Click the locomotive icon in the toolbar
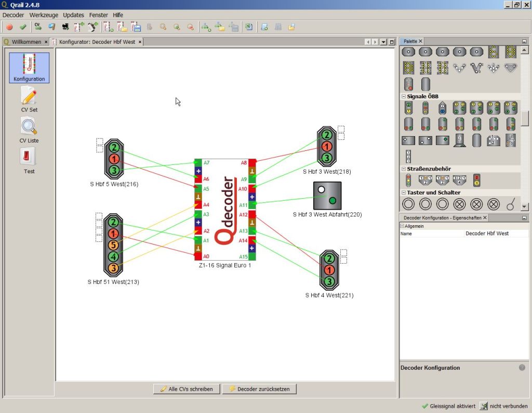Screen dimensions: 532x413 pyautogui.click(x=65, y=27)
